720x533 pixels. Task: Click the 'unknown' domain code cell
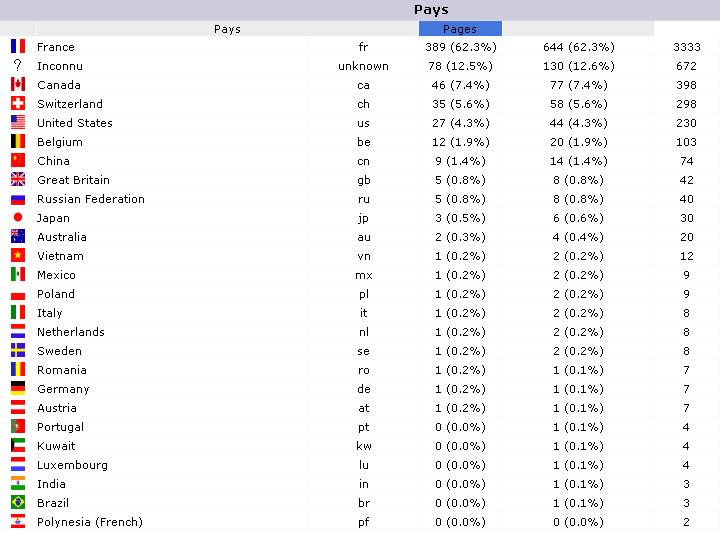363,66
